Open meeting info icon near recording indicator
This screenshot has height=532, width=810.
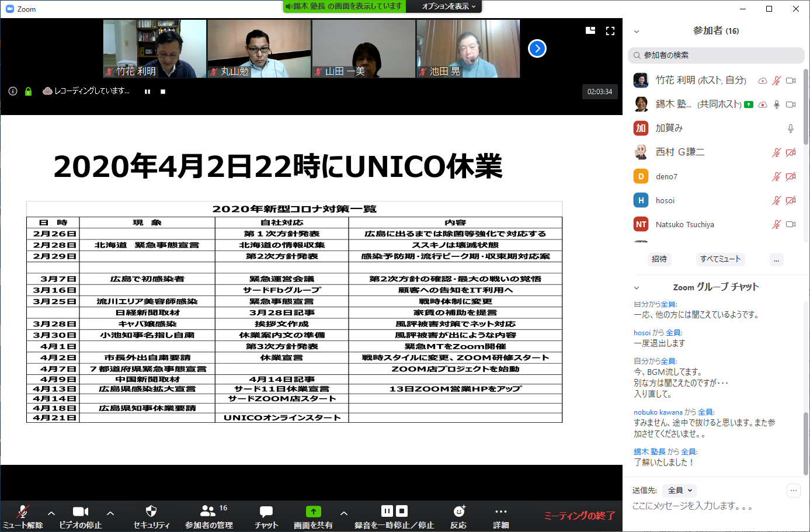(x=13, y=91)
